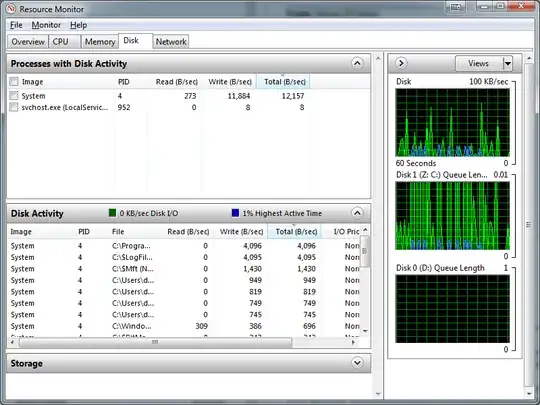Click graphs pane scroll-up arrow
540x405 pixels.
click(529, 58)
